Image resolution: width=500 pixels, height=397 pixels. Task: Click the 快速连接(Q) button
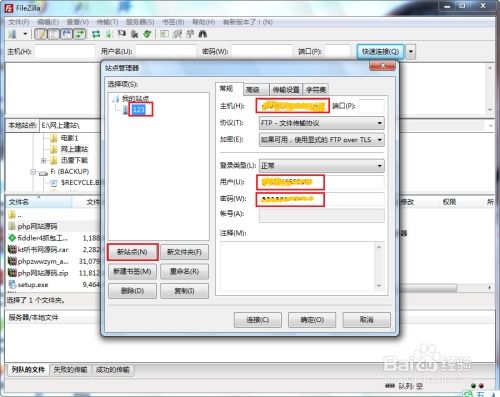pos(380,52)
